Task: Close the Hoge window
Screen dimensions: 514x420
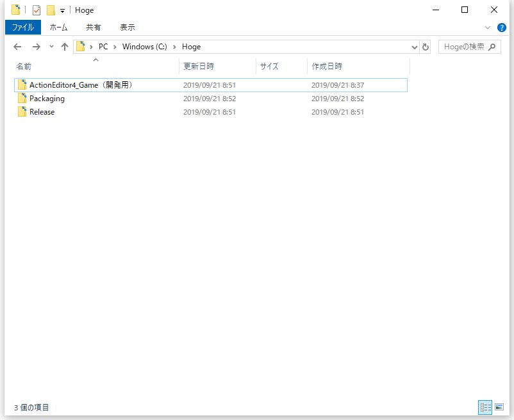Action: 493,10
